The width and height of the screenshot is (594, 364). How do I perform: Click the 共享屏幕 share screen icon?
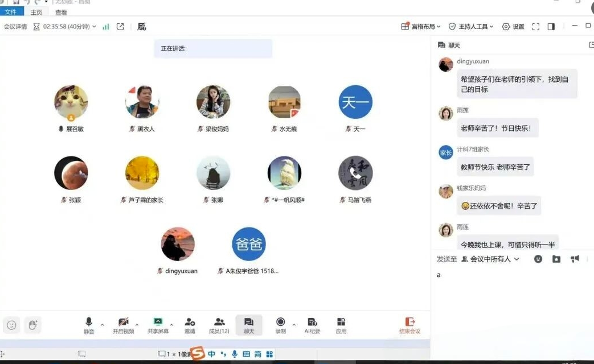tap(158, 325)
